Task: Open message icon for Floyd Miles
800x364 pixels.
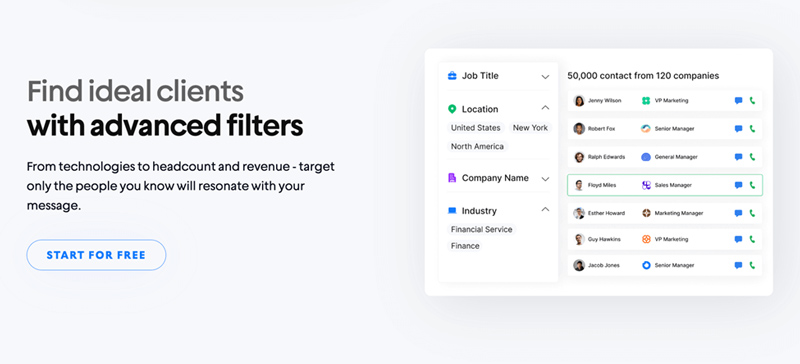Action: point(738,185)
